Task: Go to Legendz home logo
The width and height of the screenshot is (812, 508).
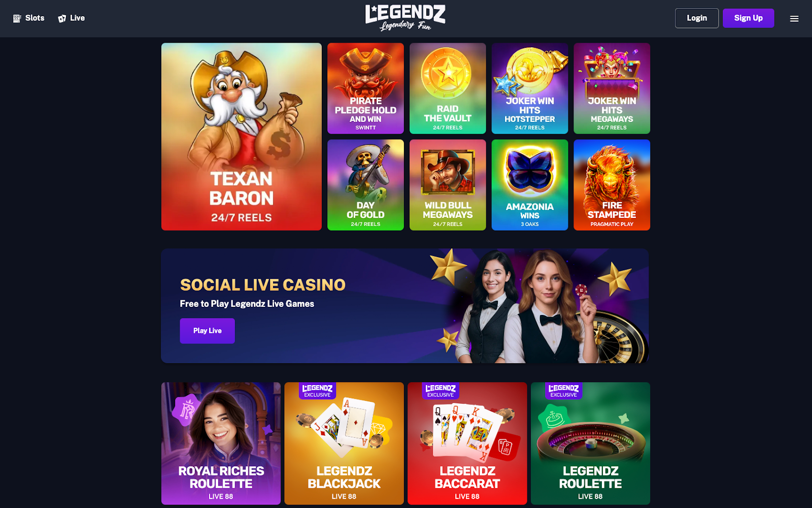Action: coord(405,18)
